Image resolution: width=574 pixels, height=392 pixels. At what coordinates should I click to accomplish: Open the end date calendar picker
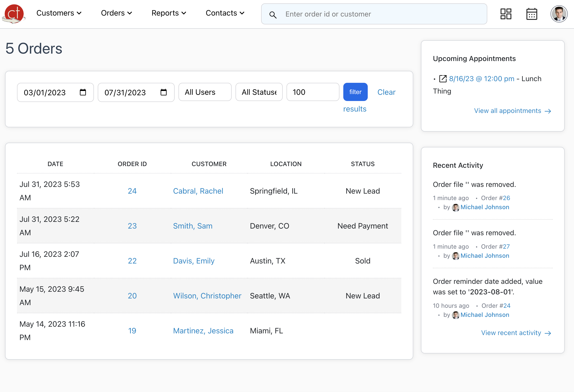(164, 92)
